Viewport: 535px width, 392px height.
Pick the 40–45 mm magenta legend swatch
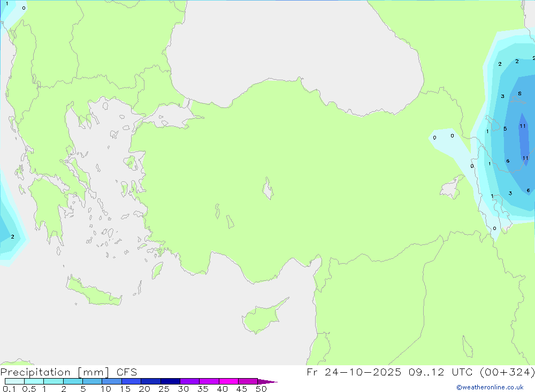click(228, 381)
